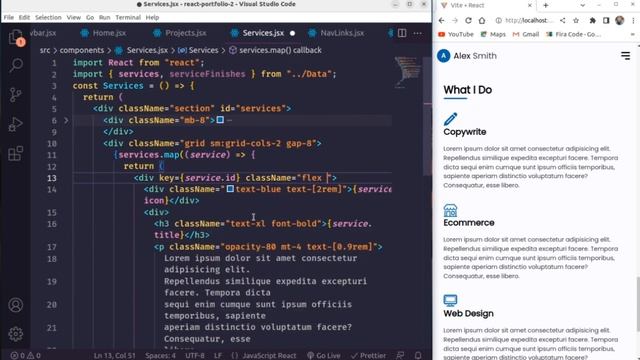This screenshot has height=360, width=640.
Task: Open the Explorer view in activity bar
Action: (x=16, y=36)
